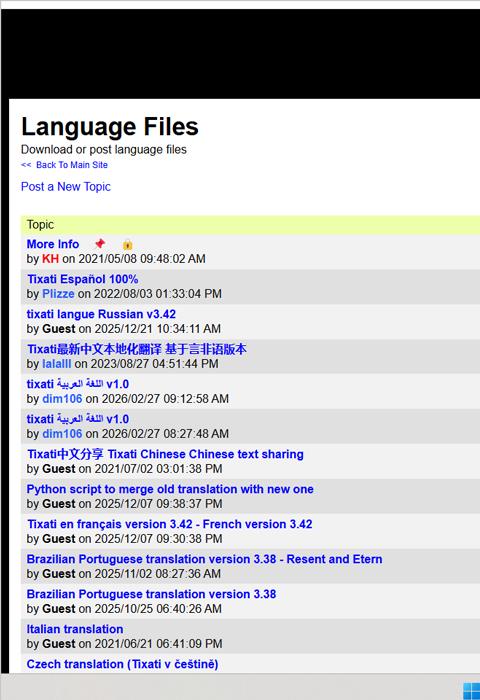
Task: Click date '2025/12/07 09:30:38 PM'
Action: tap(158, 539)
